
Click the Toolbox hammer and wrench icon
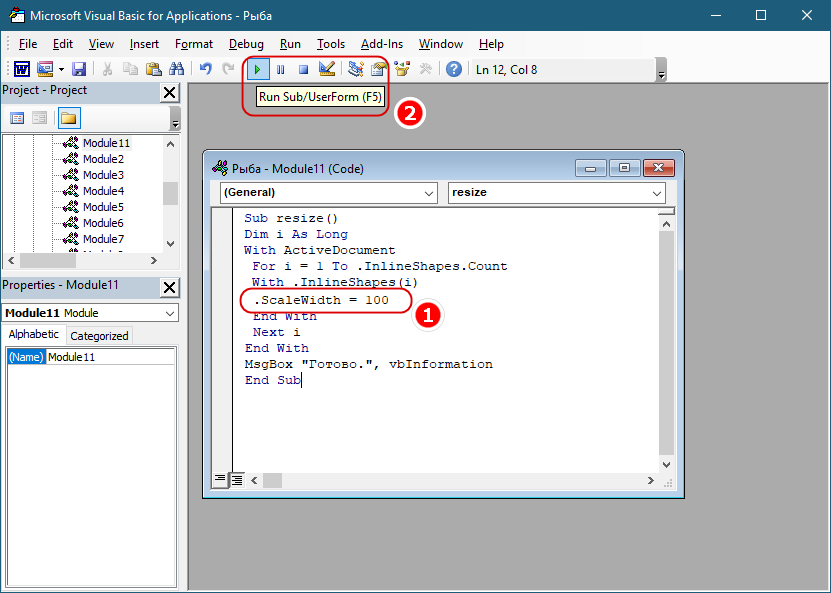(426, 69)
